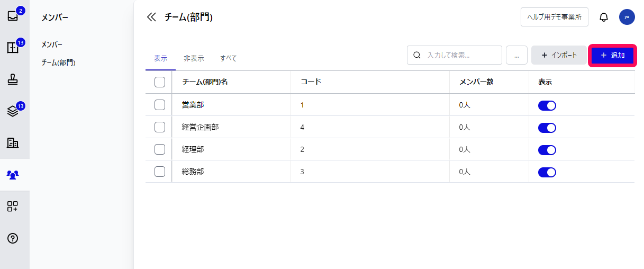Check the box for 経営企画部 row
Viewport: 644px width, 269px height.
click(x=160, y=127)
